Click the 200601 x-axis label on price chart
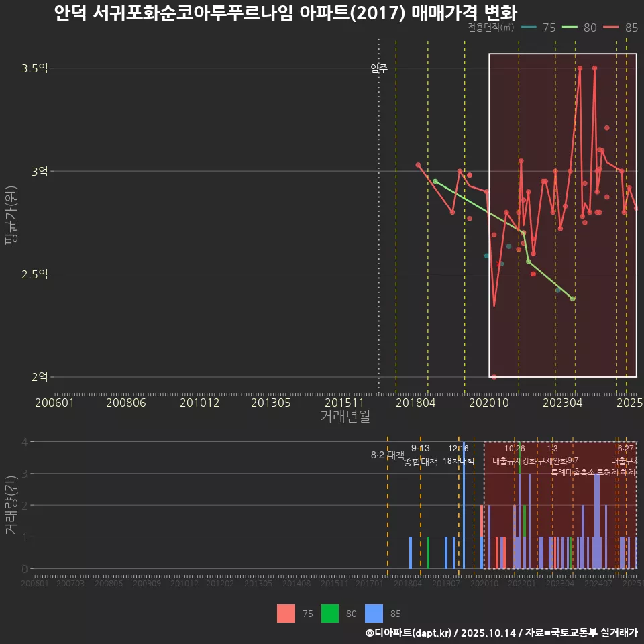The width and height of the screenshot is (644, 644). [54, 402]
